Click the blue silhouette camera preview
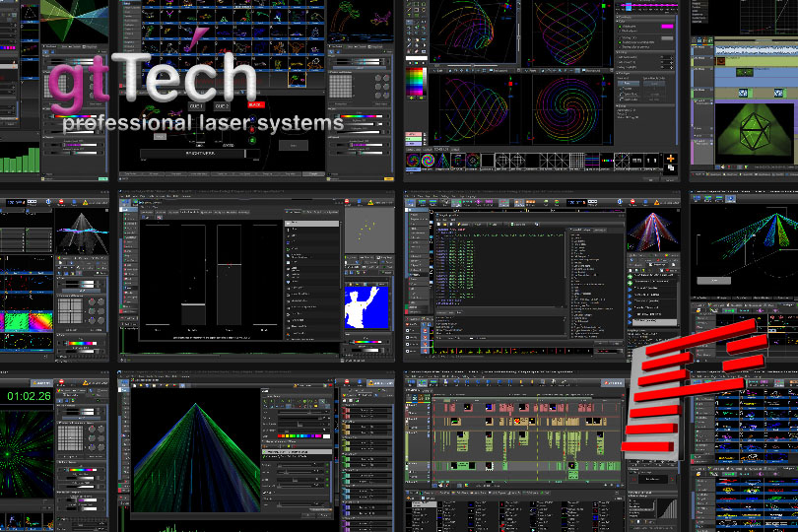Viewport: 798px width, 532px height. pyautogui.click(x=366, y=307)
